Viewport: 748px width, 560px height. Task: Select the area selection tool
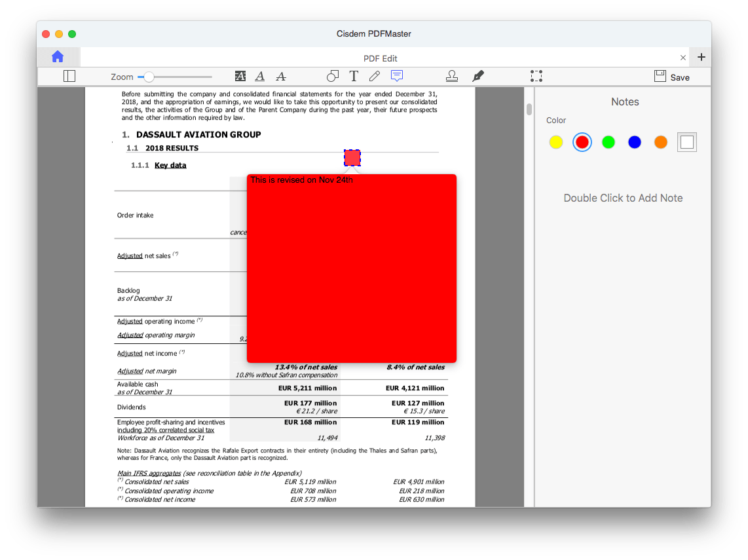point(536,77)
